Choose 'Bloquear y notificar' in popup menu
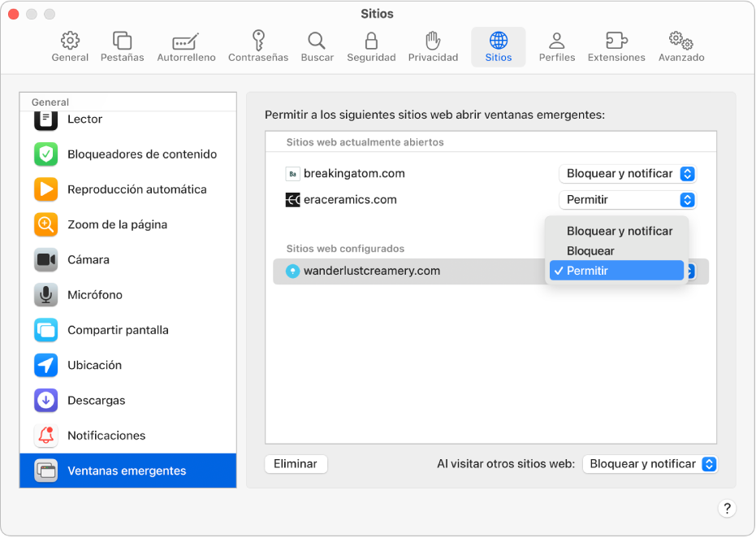 (x=619, y=232)
